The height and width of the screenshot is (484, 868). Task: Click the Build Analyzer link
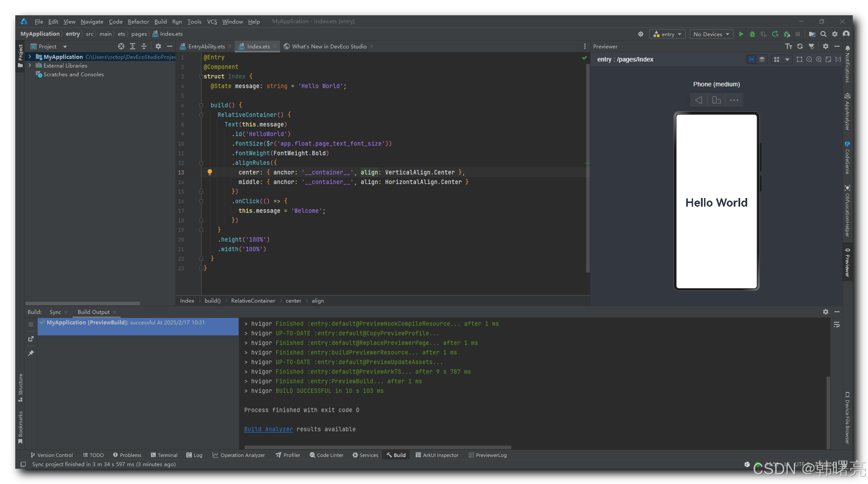coord(268,429)
